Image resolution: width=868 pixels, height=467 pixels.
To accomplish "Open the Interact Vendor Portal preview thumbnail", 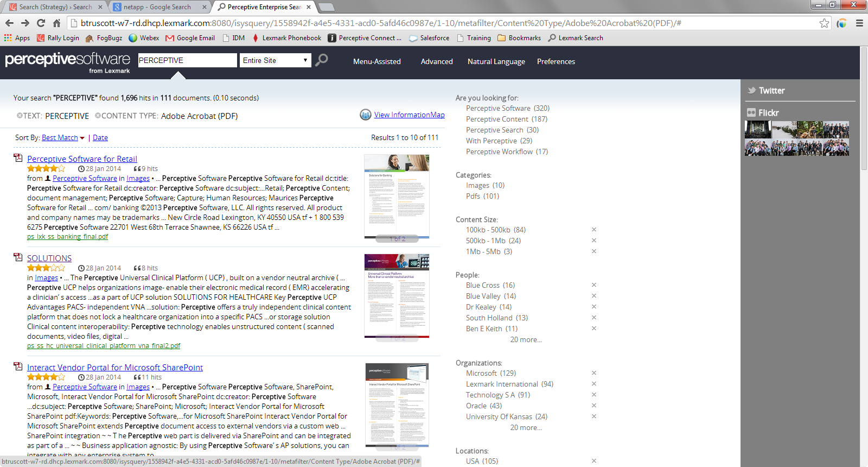I will tap(397, 406).
